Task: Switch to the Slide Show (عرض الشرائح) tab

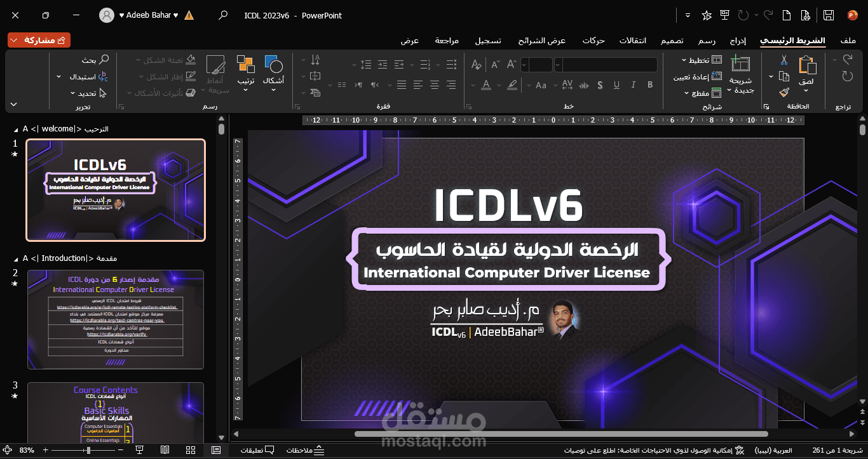Action: tap(541, 41)
